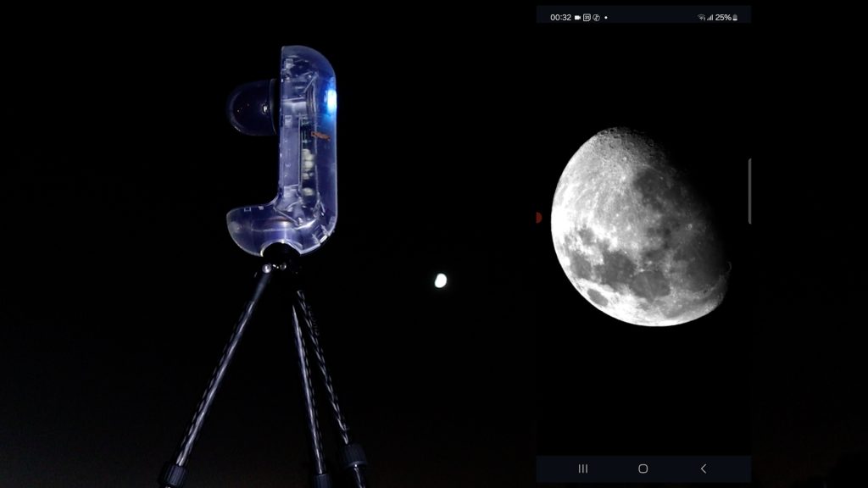868x488 pixels.
Task: Tap the red dot at phone's left edge
Action: (539, 218)
